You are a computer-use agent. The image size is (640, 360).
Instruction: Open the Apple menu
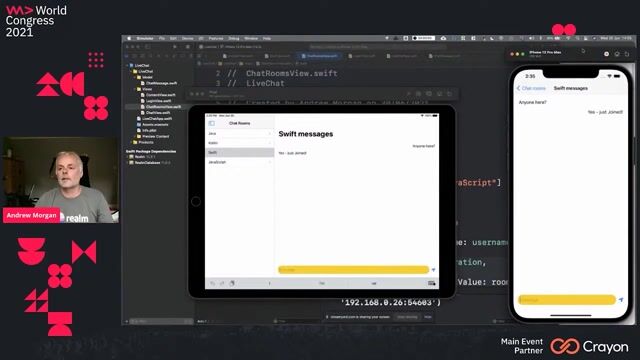pos(129,38)
